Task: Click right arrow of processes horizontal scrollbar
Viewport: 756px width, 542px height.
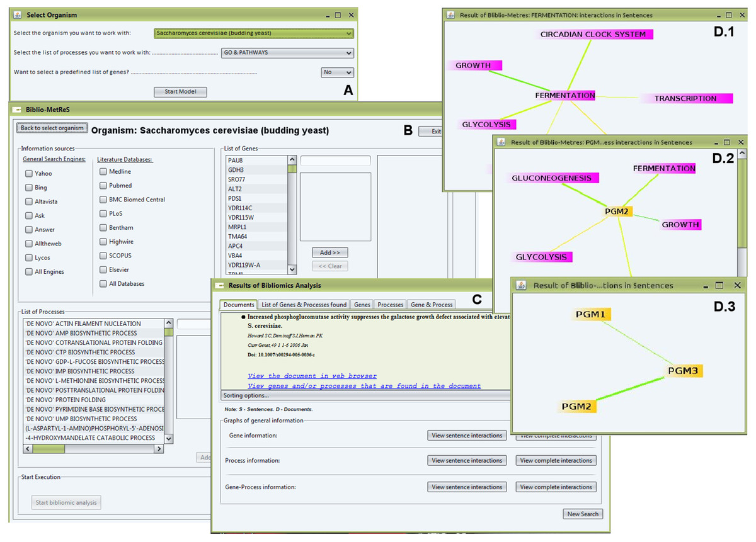Action: click(x=159, y=449)
